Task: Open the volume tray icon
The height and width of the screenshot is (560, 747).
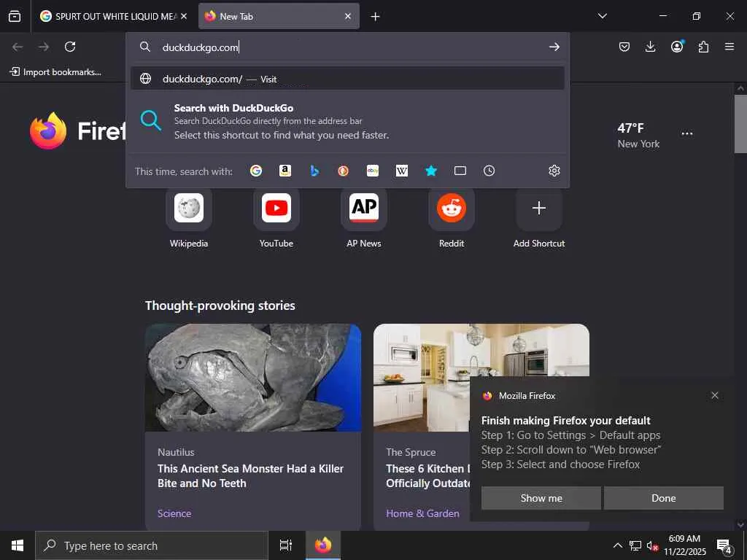Action: [651, 545]
